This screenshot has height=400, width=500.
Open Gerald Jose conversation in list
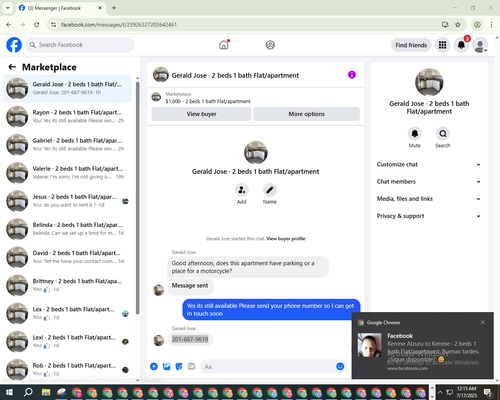click(x=67, y=89)
